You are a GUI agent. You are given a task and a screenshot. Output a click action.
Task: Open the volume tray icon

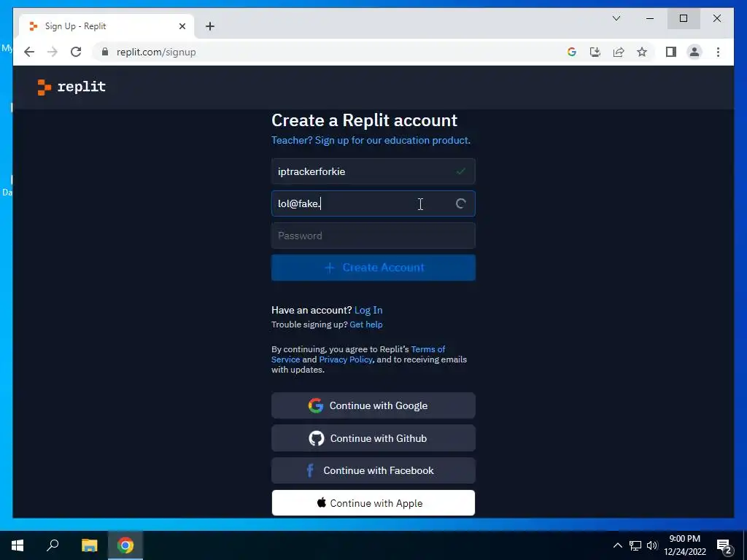pyautogui.click(x=652, y=545)
